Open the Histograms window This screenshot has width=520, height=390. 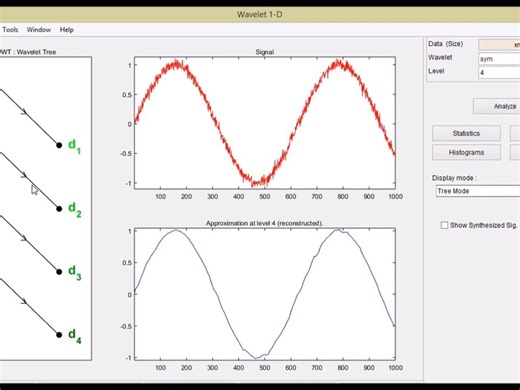466,152
